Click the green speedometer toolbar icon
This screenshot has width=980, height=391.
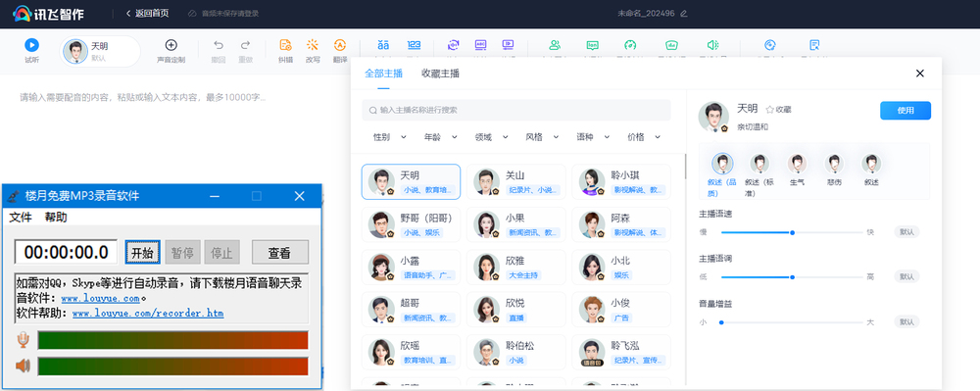click(x=630, y=45)
